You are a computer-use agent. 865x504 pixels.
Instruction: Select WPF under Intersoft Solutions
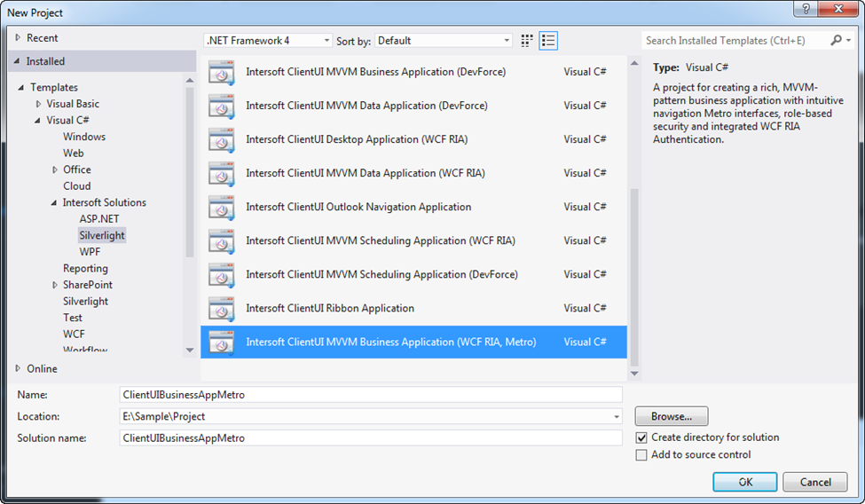pyautogui.click(x=90, y=252)
